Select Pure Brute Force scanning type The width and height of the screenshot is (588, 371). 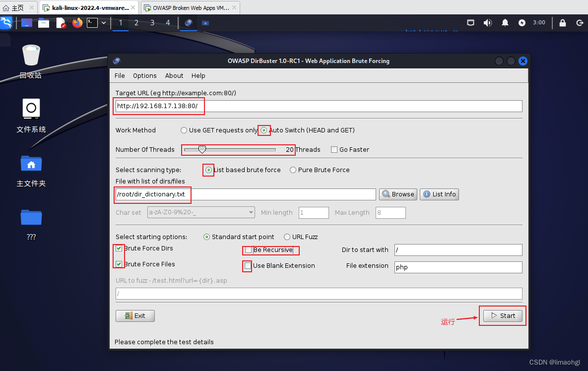[x=293, y=170]
